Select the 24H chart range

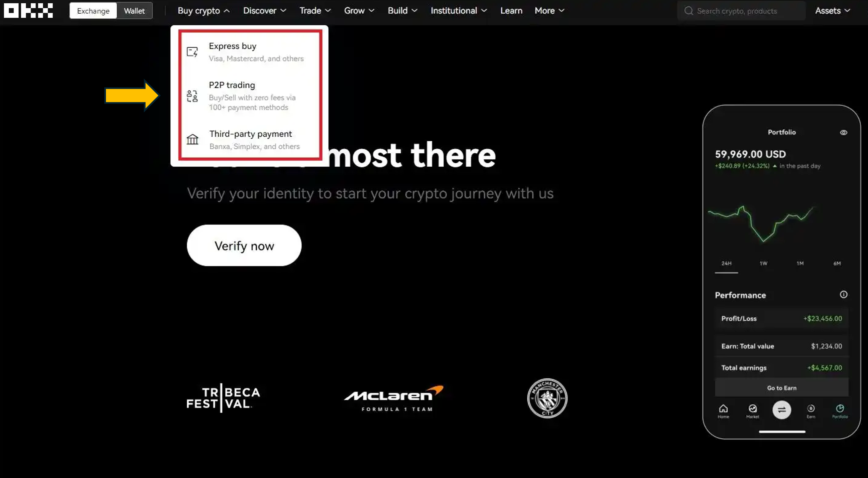[727, 264]
